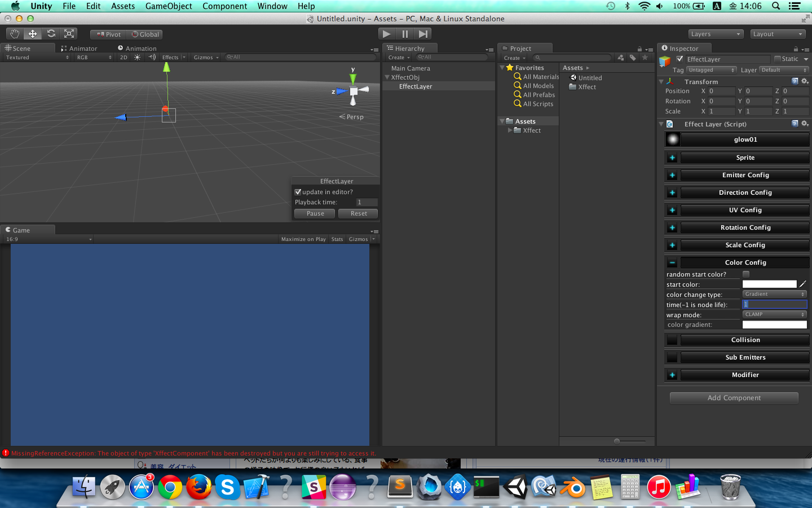Toggle the Static checkbox
This screenshot has width=812, height=508.
point(778,59)
